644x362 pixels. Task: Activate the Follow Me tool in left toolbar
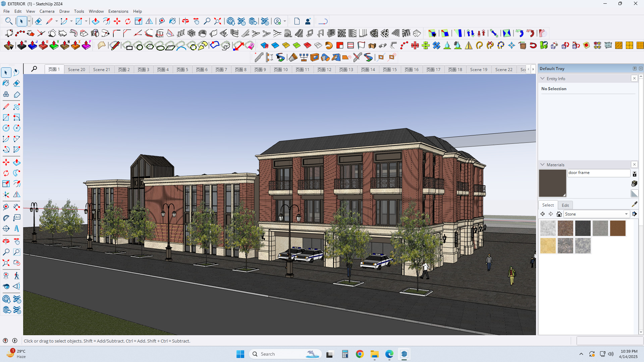[x=16, y=173]
